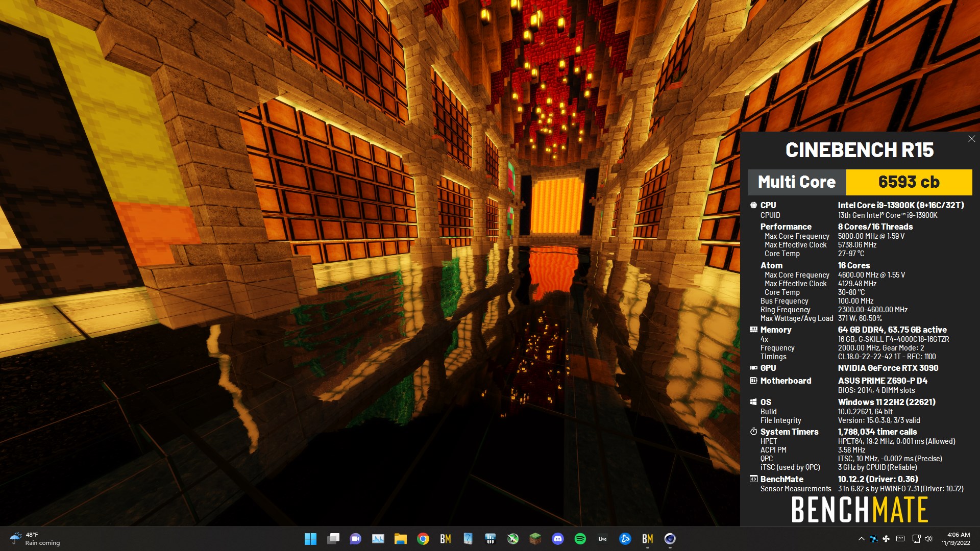Open Task View from the taskbar
The height and width of the screenshot is (551, 980).
[333, 539]
